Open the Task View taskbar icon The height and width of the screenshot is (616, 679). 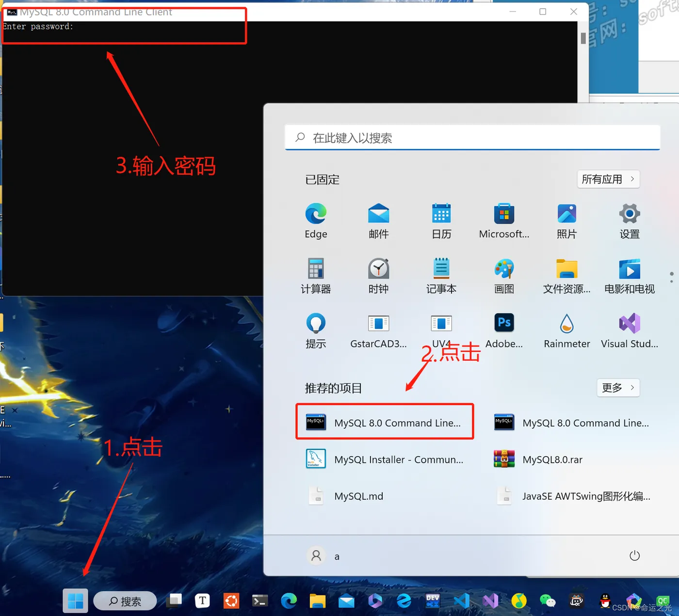pos(175,601)
